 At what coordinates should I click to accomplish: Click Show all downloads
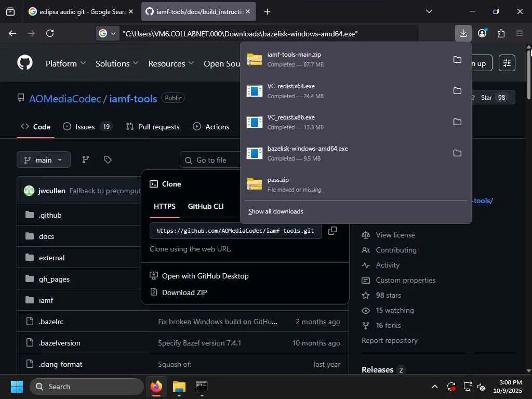(275, 211)
